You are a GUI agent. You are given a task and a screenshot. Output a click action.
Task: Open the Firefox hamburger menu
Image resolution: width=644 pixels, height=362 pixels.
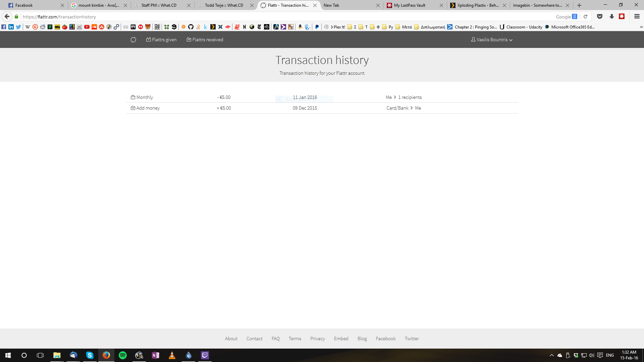pos(637,16)
